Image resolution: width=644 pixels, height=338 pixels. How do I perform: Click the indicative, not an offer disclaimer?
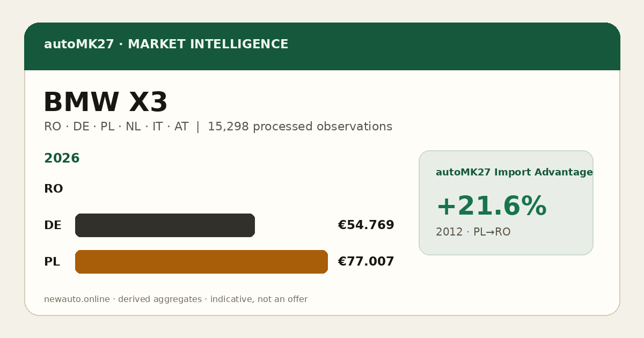click(x=259, y=299)
